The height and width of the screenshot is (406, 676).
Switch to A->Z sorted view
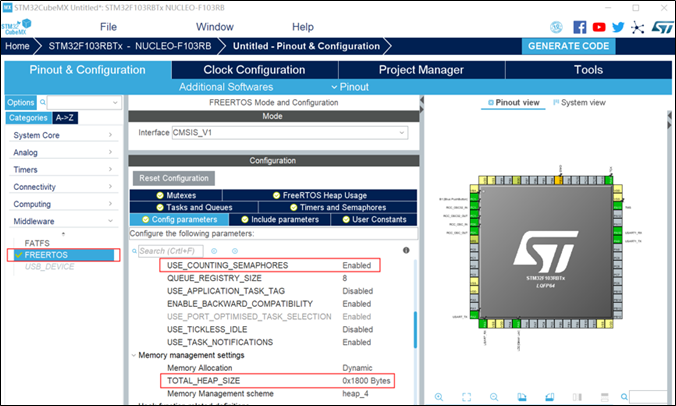click(x=65, y=118)
